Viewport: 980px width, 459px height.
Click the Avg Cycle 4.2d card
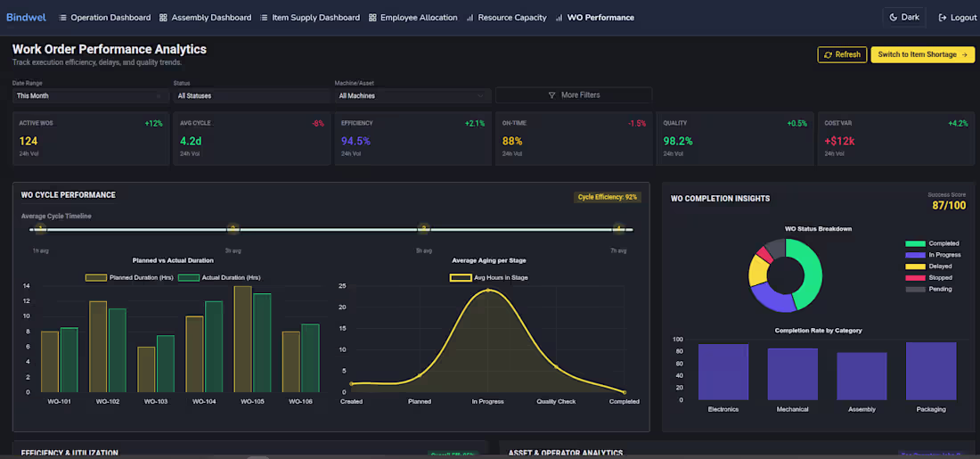(252, 139)
